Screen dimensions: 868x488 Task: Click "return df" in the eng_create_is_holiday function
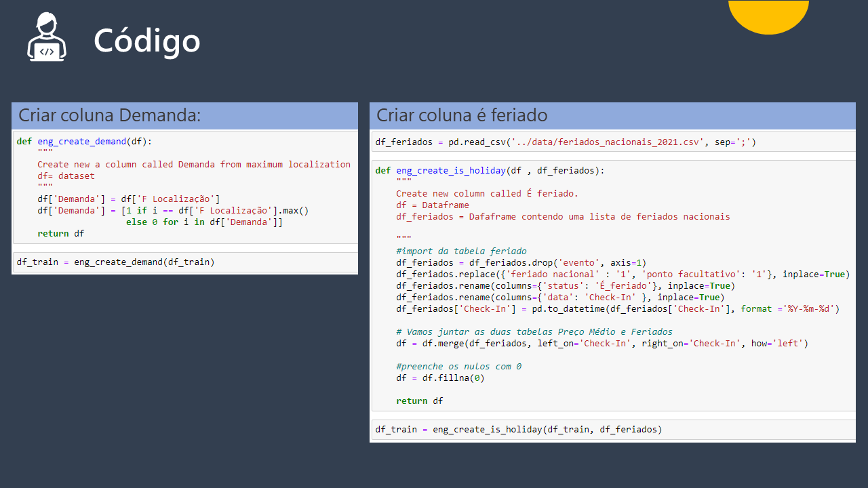420,401
